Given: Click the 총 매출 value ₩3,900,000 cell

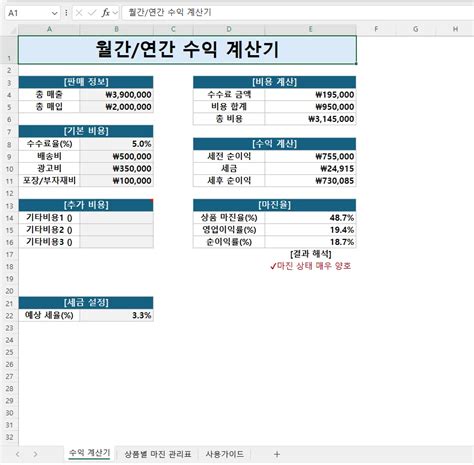Looking at the screenshot, I should tap(117, 95).
